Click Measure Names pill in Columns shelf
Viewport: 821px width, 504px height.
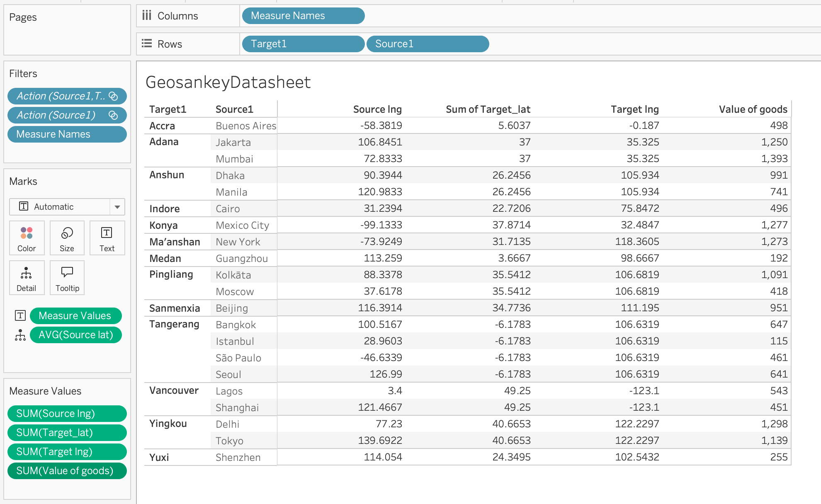click(x=303, y=16)
